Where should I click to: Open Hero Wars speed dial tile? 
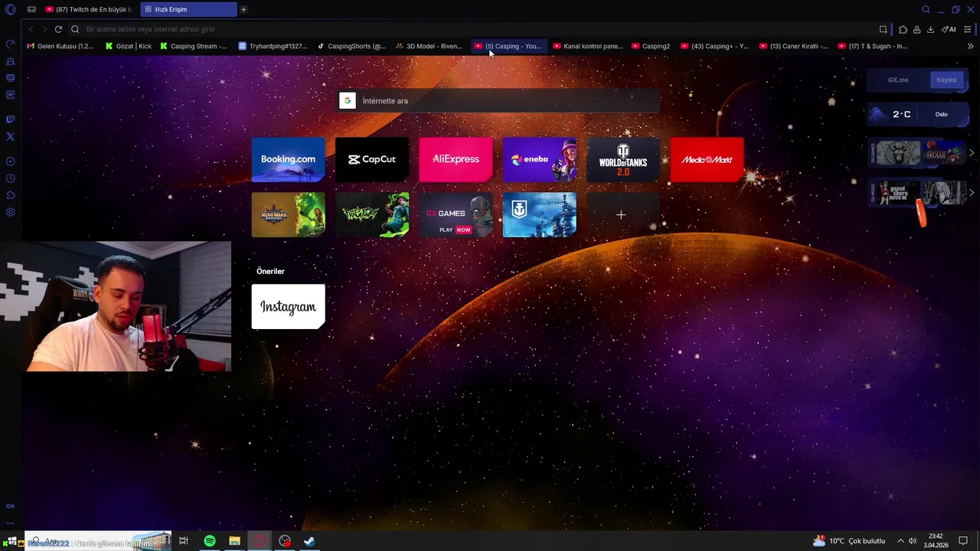(x=288, y=214)
